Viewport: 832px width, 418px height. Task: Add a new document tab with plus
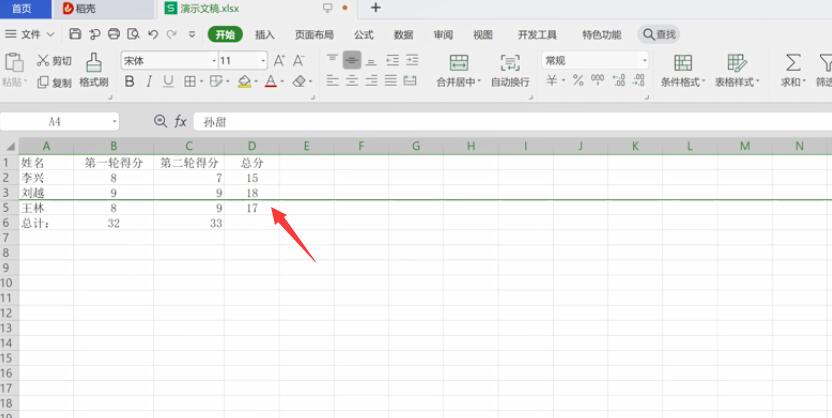(x=375, y=7)
